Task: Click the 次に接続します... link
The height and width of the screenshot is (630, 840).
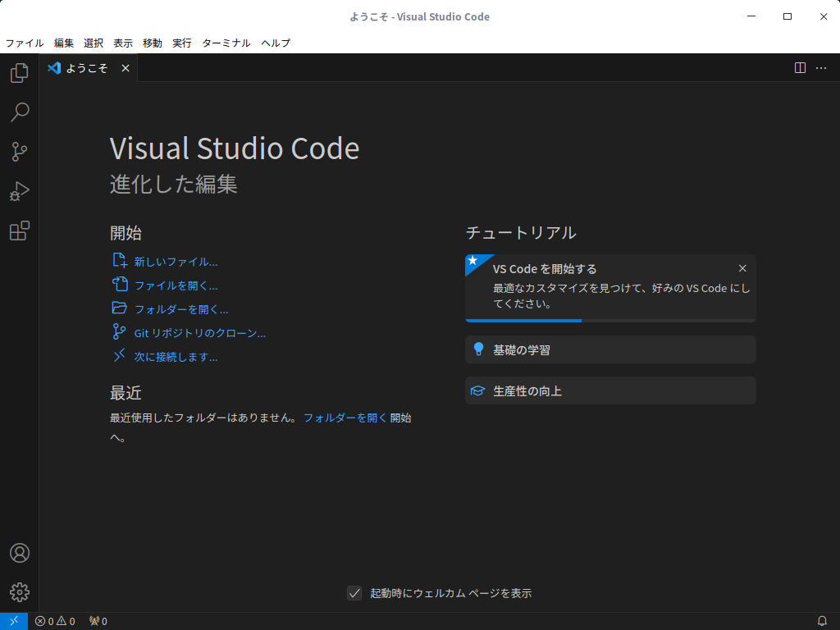Action: tap(176, 357)
